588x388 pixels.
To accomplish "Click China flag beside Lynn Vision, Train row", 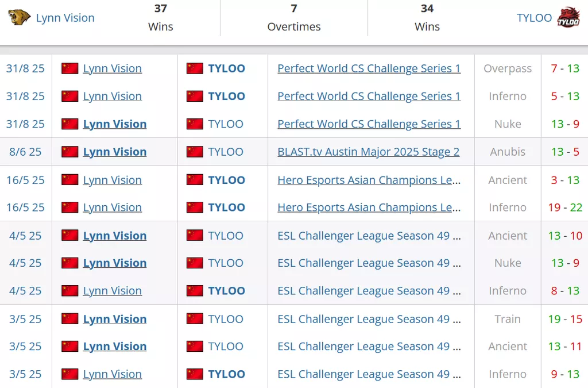I will (70, 319).
